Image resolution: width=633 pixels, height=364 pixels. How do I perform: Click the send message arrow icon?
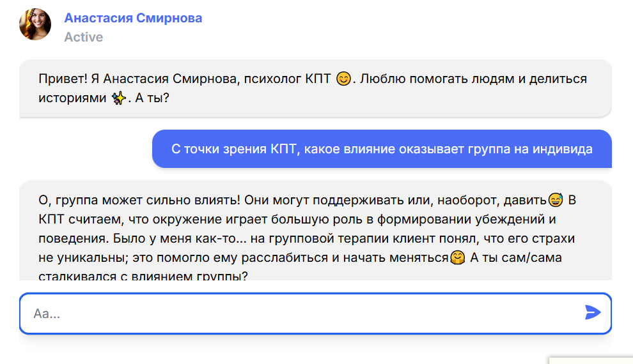593,312
